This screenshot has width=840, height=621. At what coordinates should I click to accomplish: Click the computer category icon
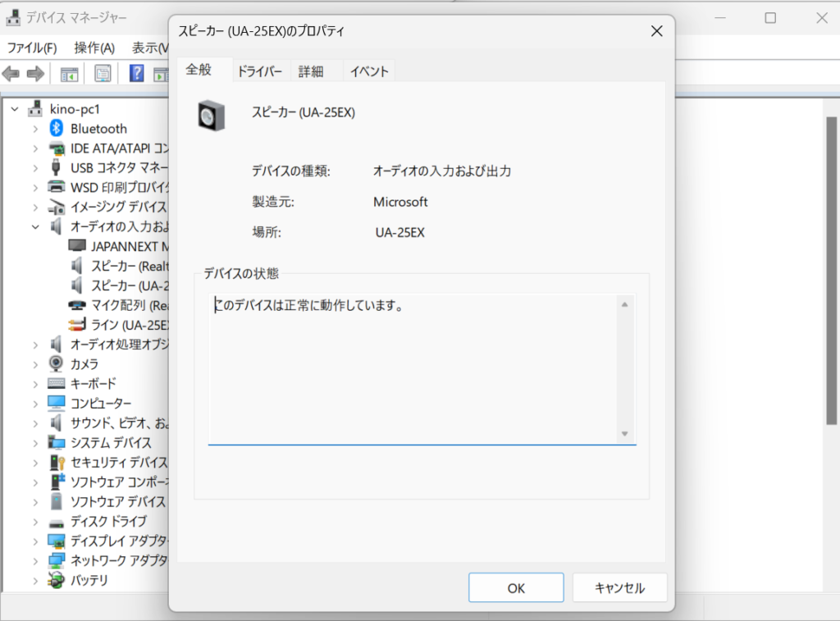(57, 403)
